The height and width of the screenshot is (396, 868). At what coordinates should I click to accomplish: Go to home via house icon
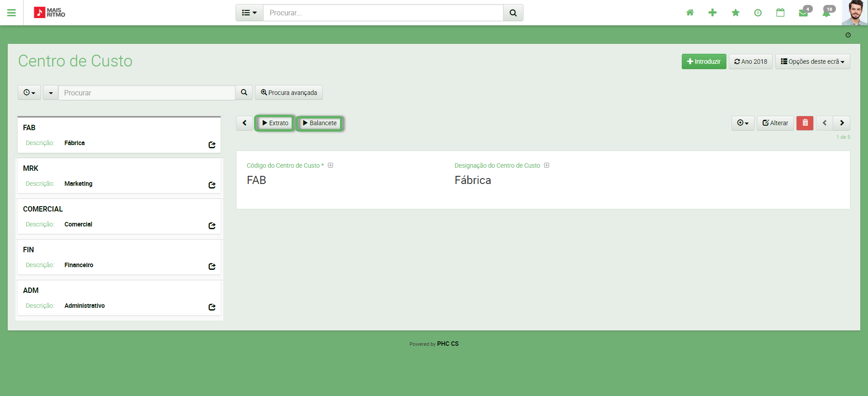click(689, 13)
